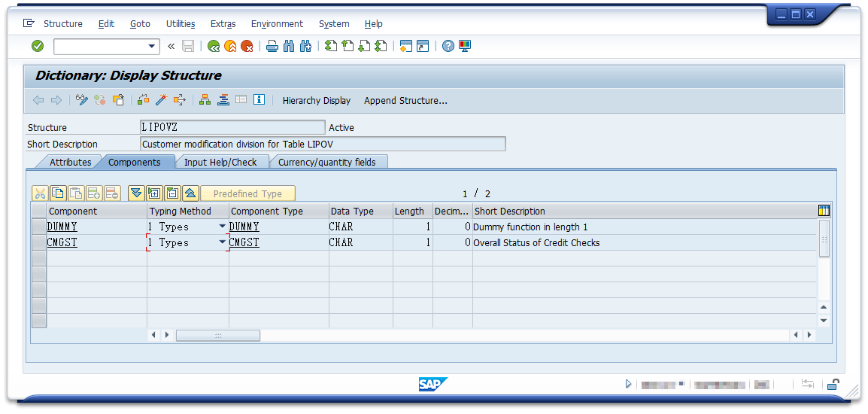
Task: Click the Check copy-clipboard icon
Action: pyautogui.click(x=118, y=100)
